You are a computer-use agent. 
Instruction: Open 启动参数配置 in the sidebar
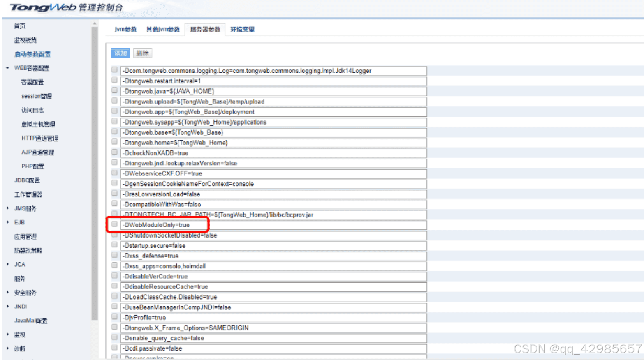(32, 54)
